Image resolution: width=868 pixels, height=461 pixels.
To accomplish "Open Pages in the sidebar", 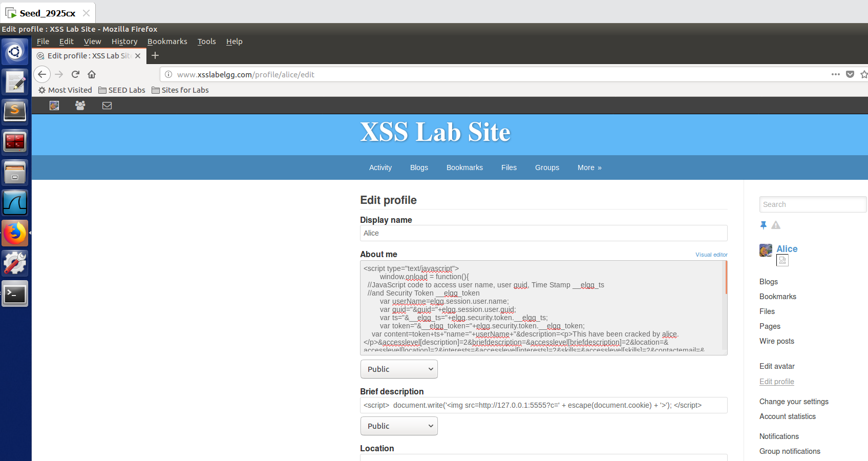I will [770, 326].
